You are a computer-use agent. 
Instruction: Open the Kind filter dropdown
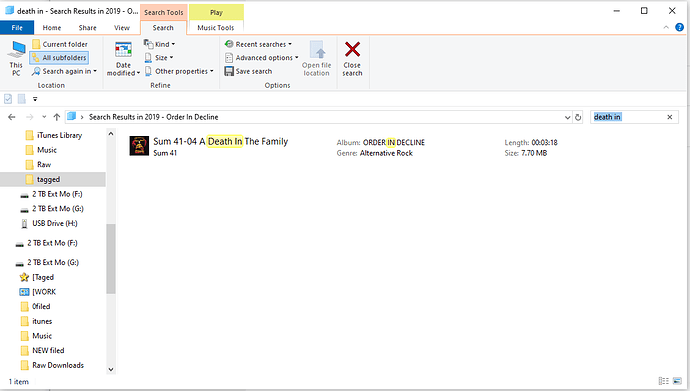[159, 44]
